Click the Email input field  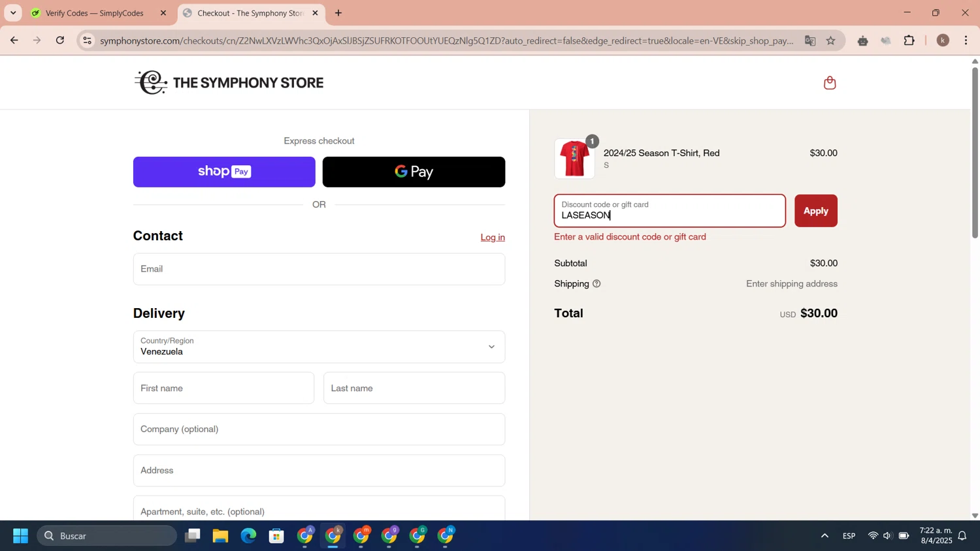click(x=319, y=269)
